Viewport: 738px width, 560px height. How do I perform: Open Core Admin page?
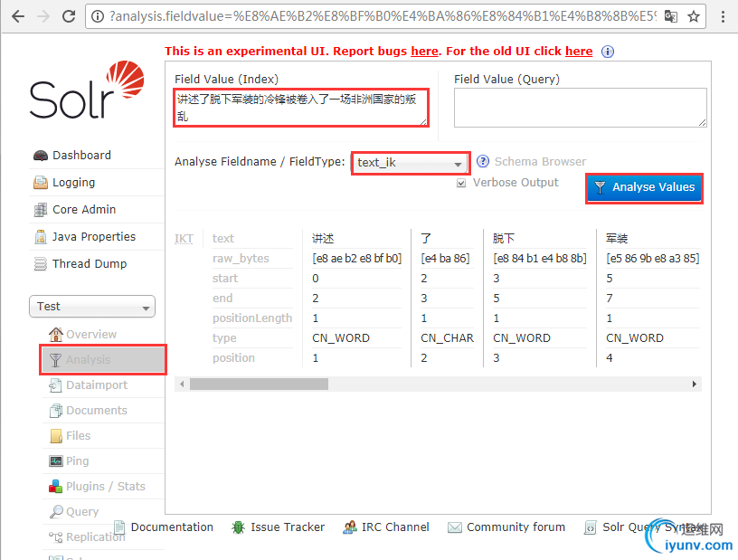click(84, 209)
